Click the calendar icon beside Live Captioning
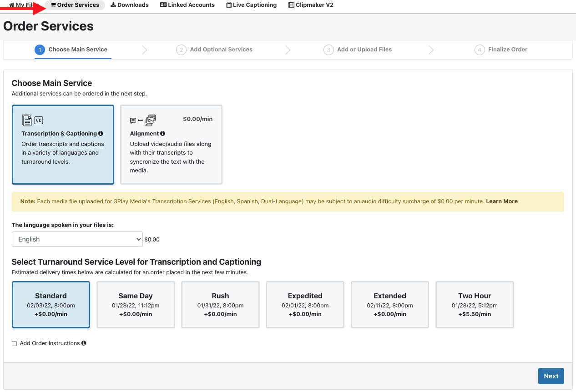Image resolution: width=576 pixels, height=392 pixels. tap(228, 5)
